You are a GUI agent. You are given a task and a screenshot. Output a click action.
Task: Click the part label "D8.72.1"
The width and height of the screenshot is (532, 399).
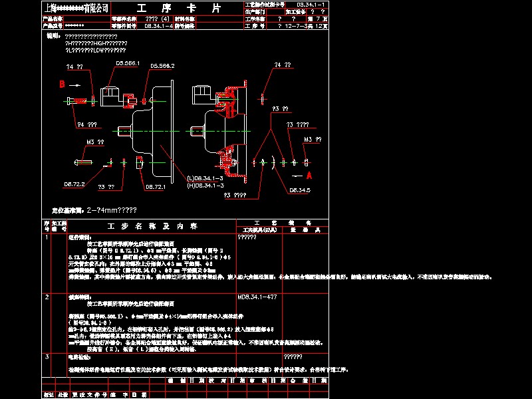(156, 187)
